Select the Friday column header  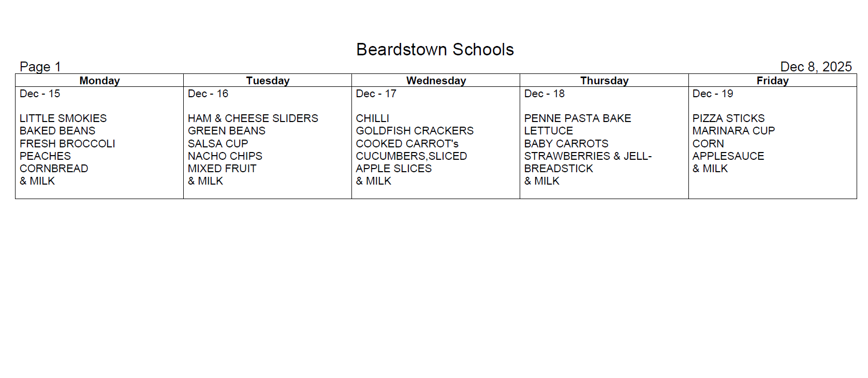(772, 81)
